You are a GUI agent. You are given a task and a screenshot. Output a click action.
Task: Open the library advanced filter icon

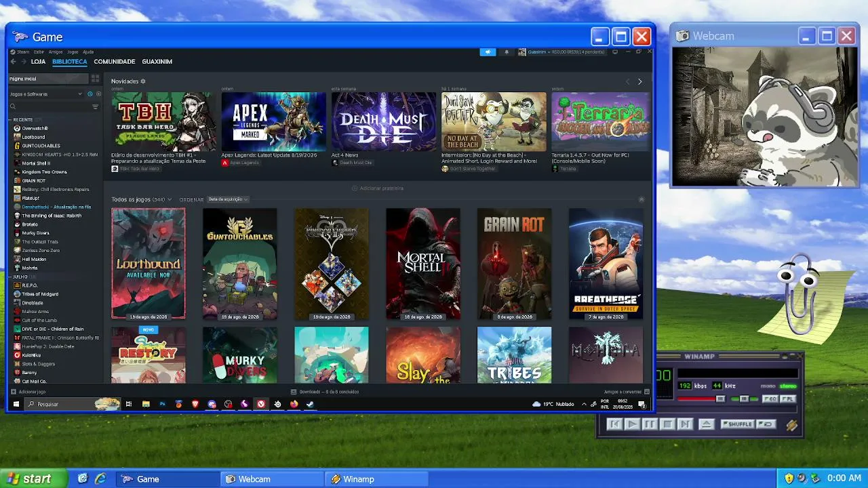pyautogui.click(x=96, y=106)
